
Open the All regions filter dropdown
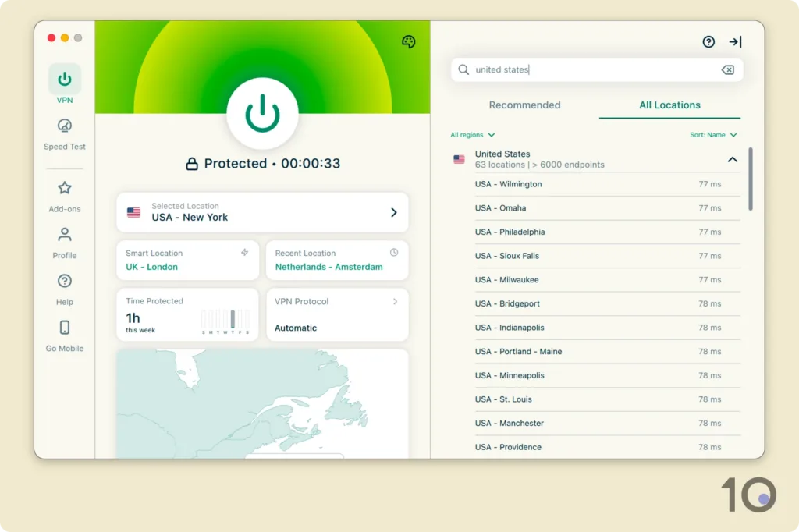472,135
